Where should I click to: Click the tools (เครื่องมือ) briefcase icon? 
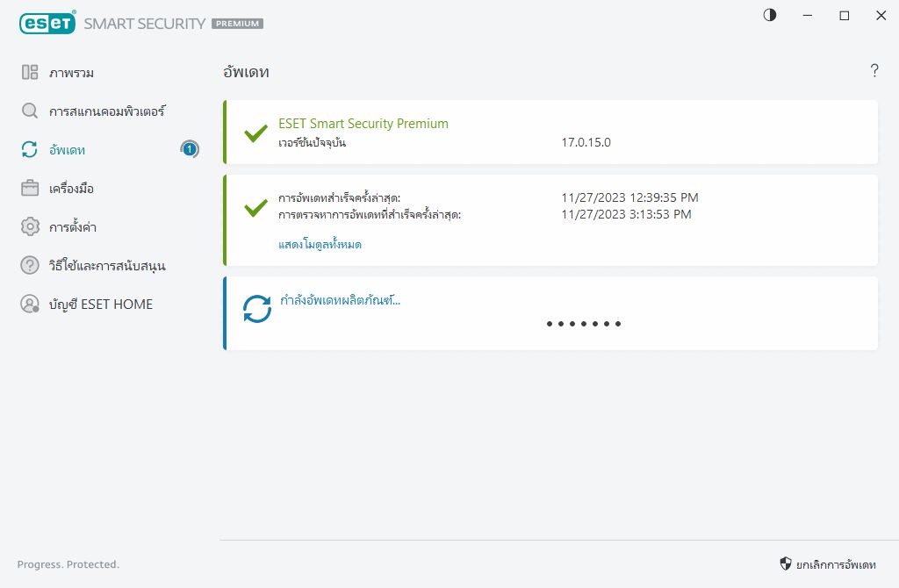pyautogui.click(x=30, y=189)
